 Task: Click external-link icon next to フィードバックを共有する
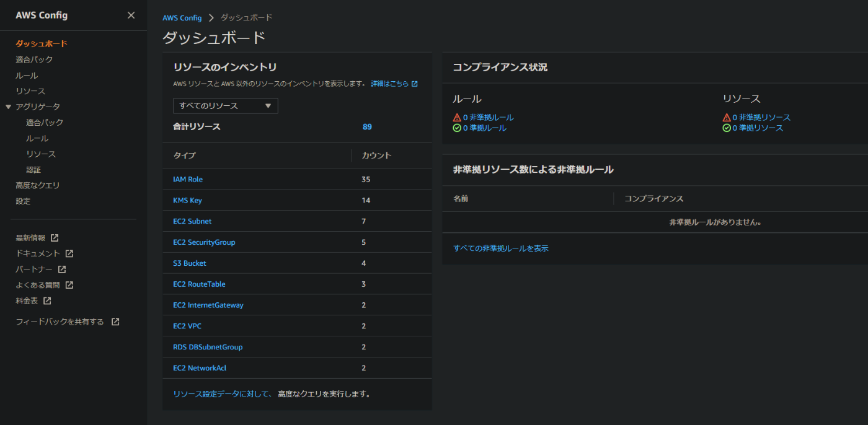[x=115, y=322]
